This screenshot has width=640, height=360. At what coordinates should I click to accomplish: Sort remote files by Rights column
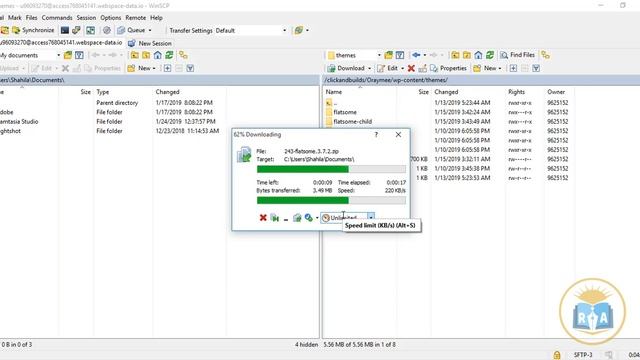tap(516, 92)
